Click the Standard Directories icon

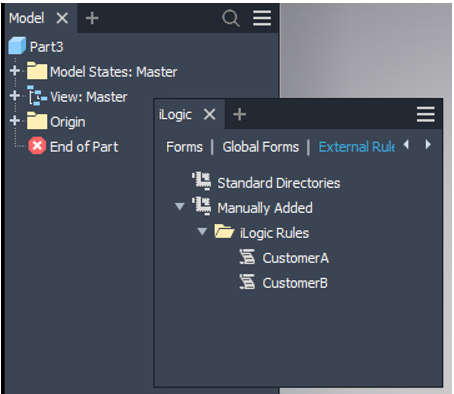(x=201, y=181)
